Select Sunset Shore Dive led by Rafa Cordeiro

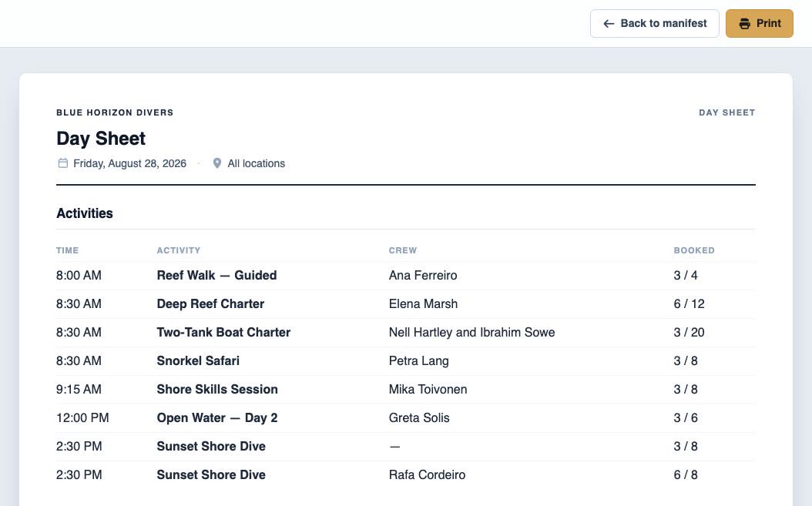click(x=211, y=474)
